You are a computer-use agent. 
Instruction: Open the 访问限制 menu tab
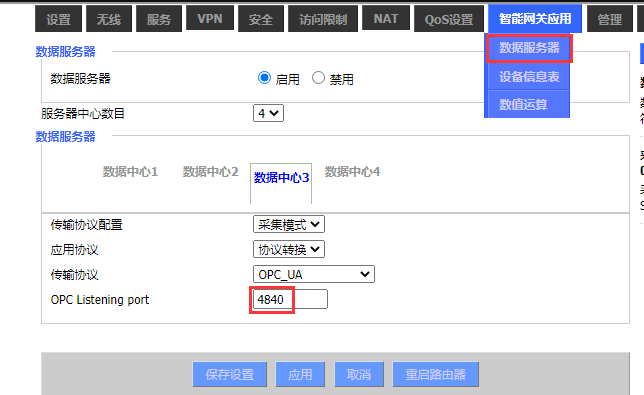click(323, 19)
